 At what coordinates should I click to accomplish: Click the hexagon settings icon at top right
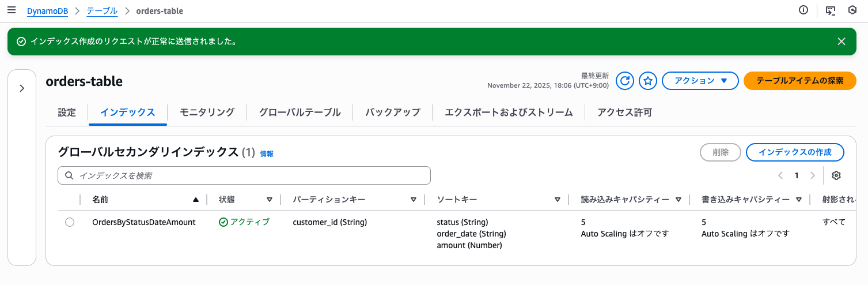pos(853,10)
